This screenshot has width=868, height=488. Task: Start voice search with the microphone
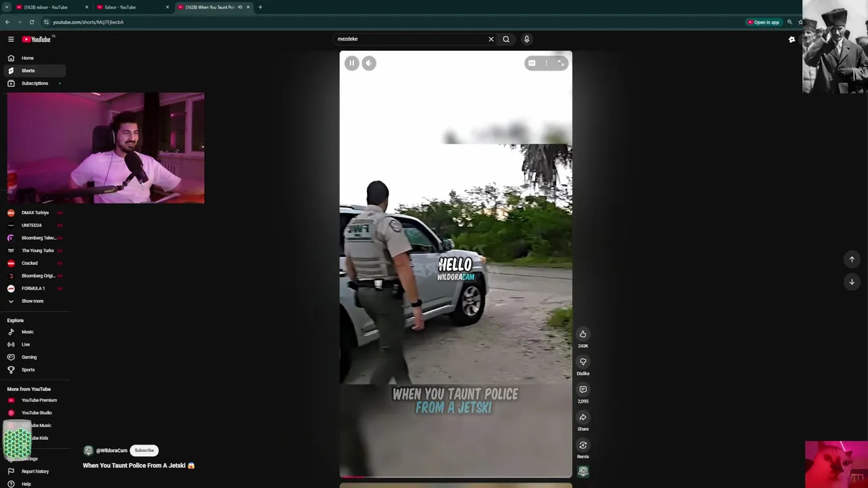pyautogui.click(x=526, y=39)
